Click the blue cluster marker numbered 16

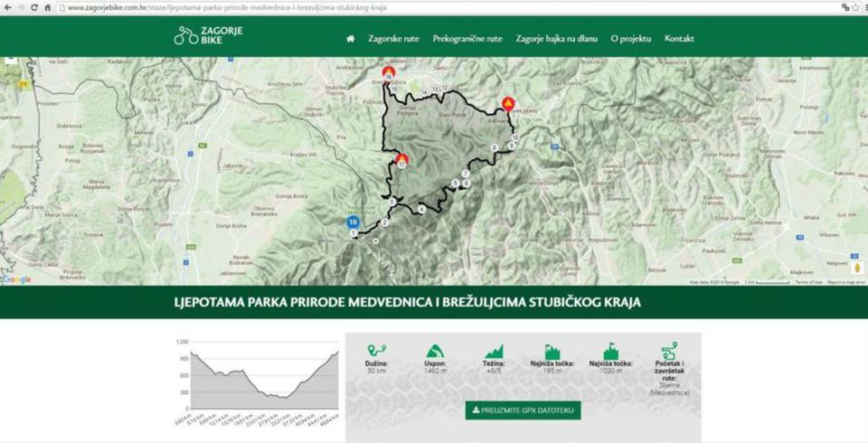[x=353, y=221]
